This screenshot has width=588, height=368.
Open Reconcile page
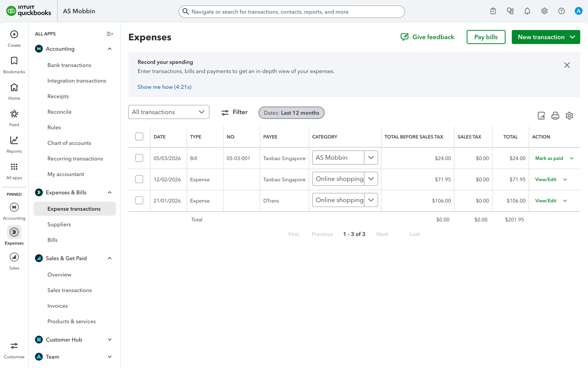pos(59,112)
